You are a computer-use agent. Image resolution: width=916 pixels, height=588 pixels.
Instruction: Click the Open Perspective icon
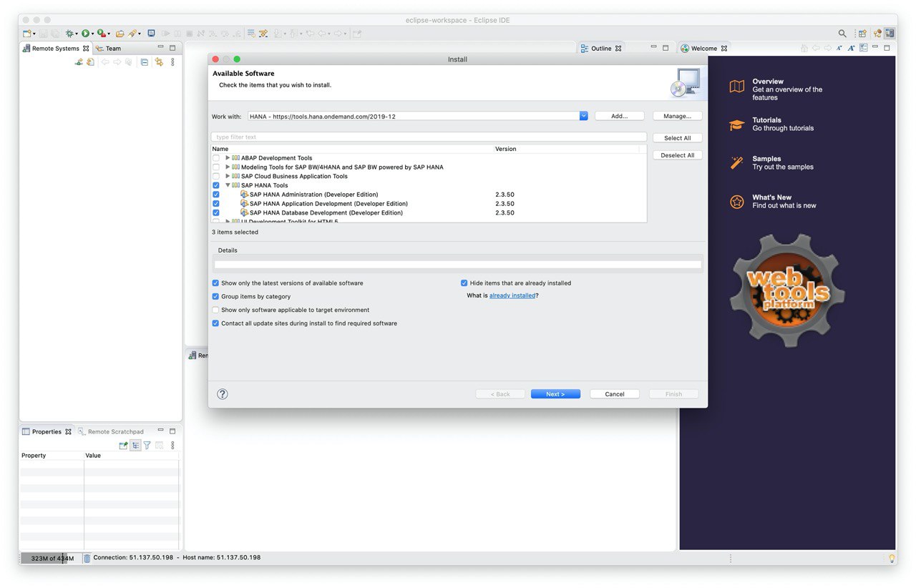coord(862,34)
